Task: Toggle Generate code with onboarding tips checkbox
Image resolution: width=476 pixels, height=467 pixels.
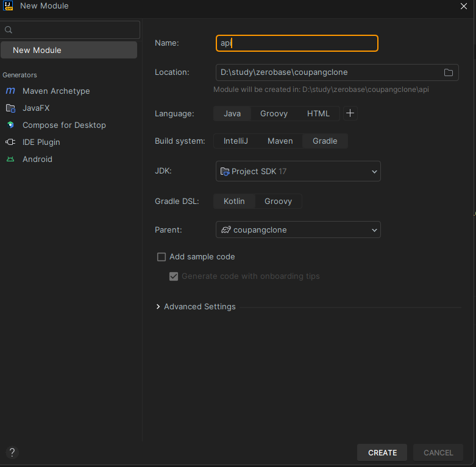Action: [174, 276]
